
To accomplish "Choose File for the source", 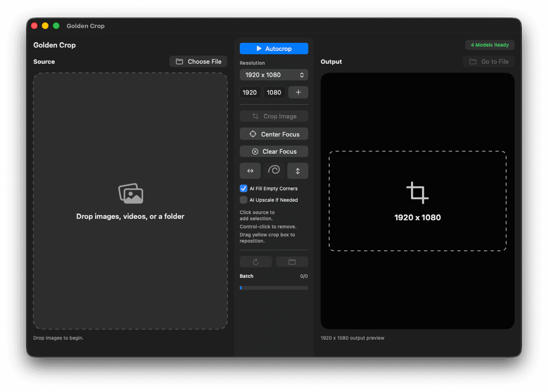I will click(198, 61).
